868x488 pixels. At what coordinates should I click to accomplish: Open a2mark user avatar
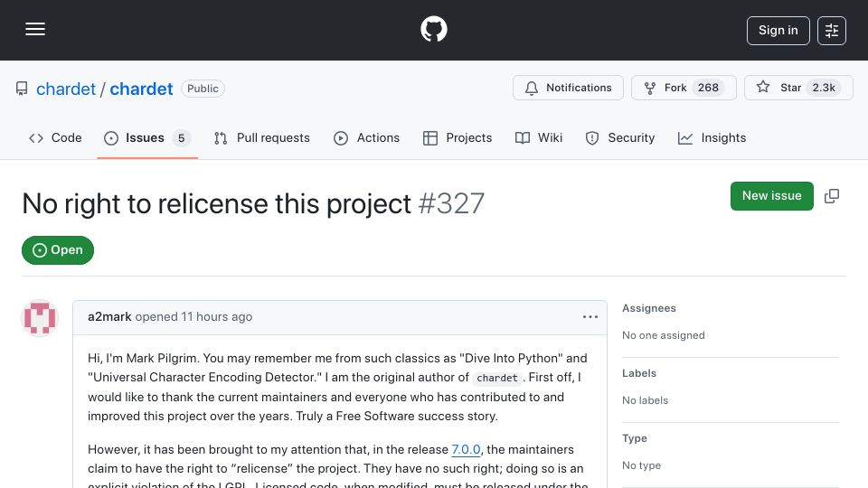(40, 318)
